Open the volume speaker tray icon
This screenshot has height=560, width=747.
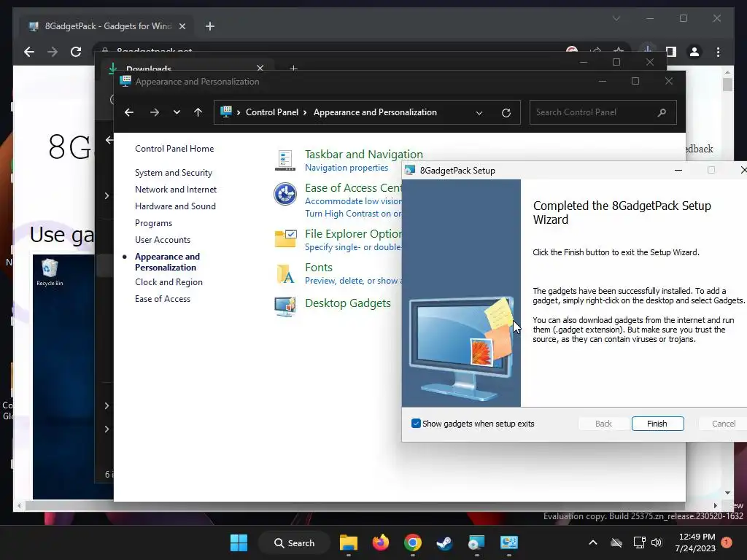[x=657, y=542]
